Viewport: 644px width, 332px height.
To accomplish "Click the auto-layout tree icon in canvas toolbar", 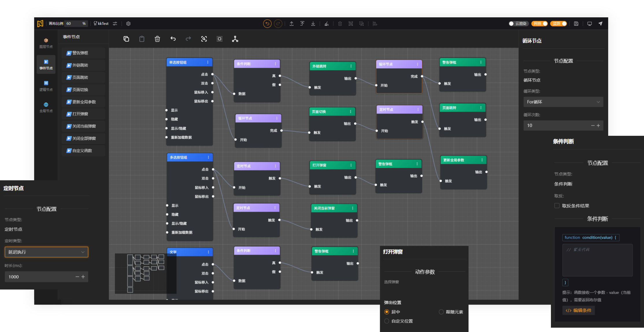I will click(235, 39).
